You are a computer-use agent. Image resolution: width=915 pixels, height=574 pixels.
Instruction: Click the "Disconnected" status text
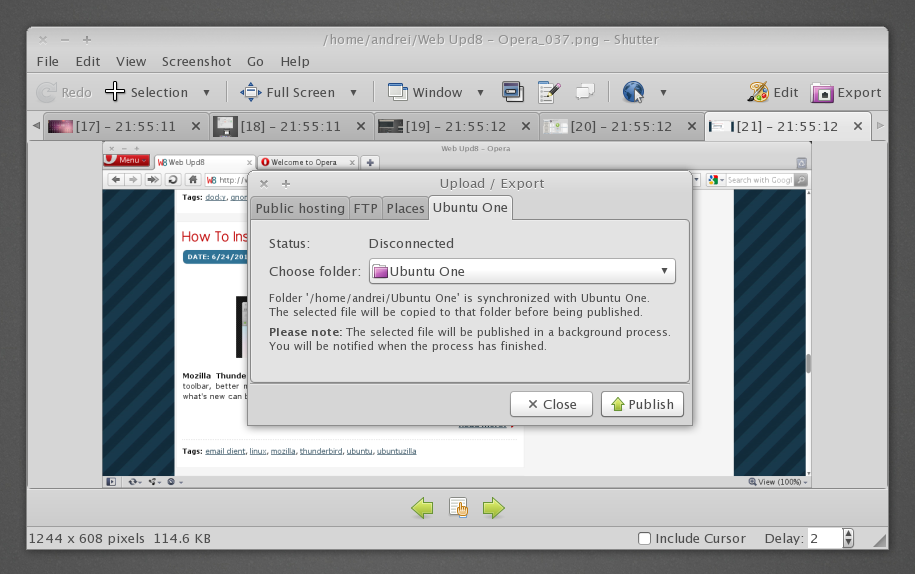(411, 243)
